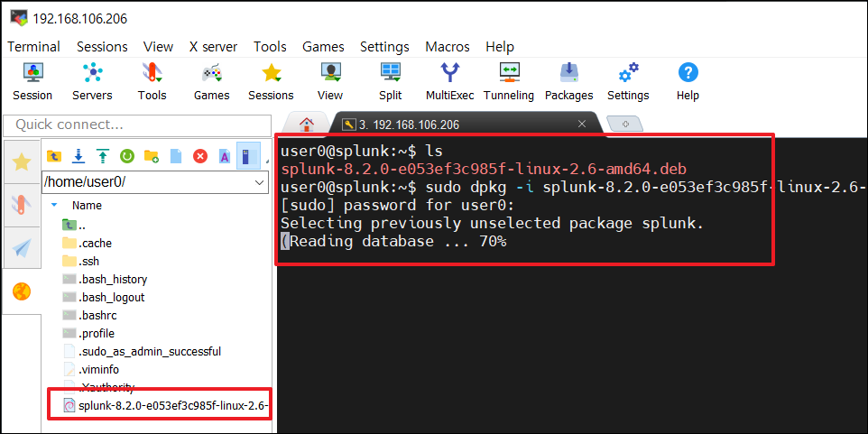Click the SFTP download arrow icon
The width and height of the screenshot is (868, 434).
(x=78, y=157)
